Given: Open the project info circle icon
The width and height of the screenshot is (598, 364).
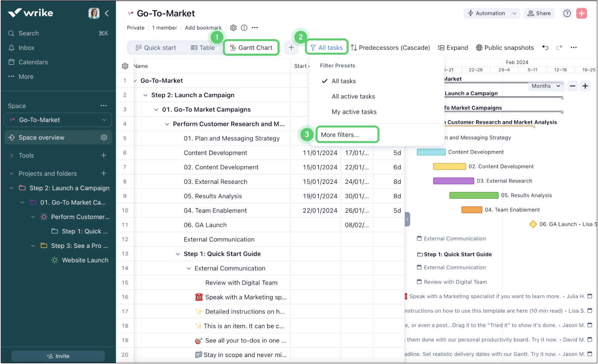Looking at the screenshot, I should point(244,27).
